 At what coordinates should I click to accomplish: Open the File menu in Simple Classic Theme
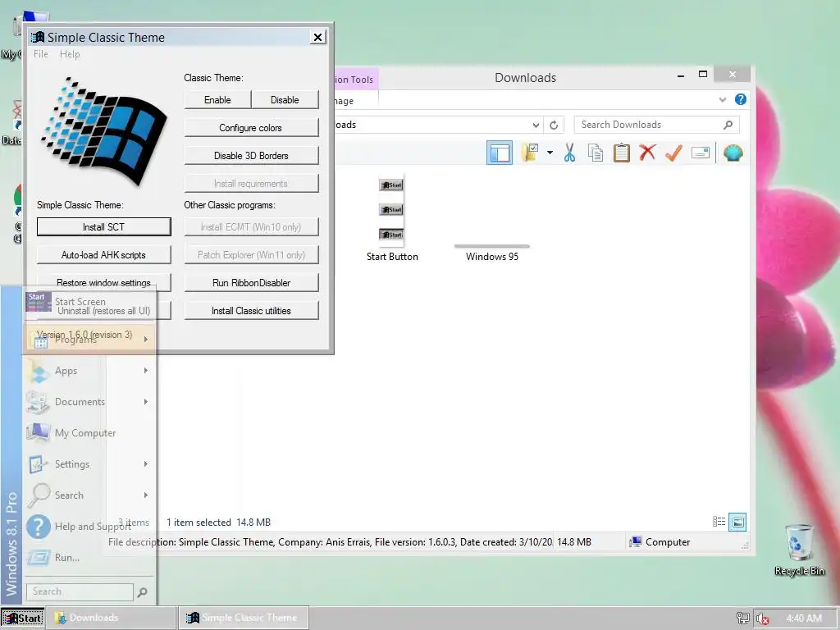[41, 54]
